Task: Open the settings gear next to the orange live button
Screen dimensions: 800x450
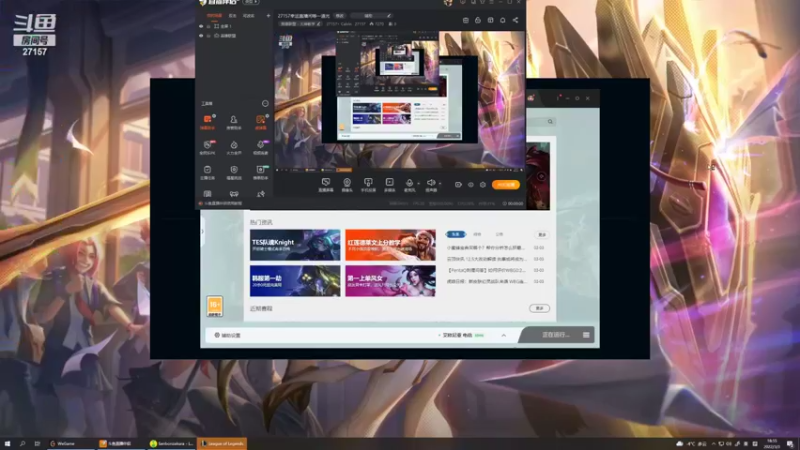Action: (483, 185)
